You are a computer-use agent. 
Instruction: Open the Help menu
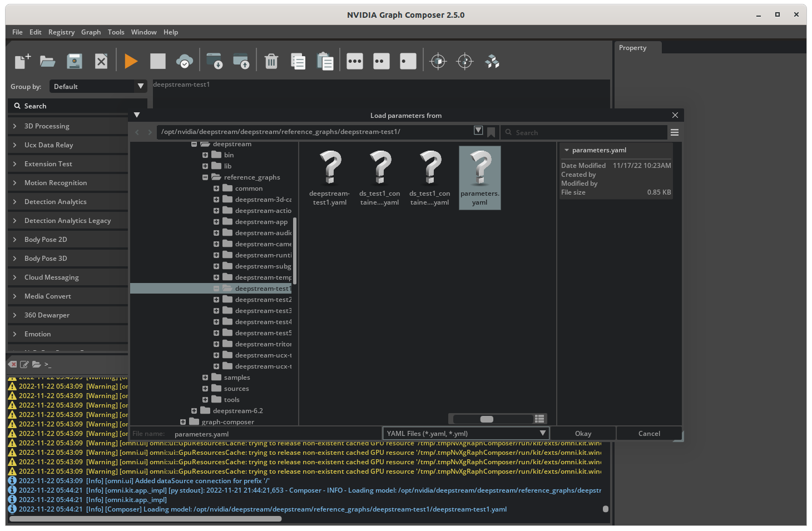(171, 32)
